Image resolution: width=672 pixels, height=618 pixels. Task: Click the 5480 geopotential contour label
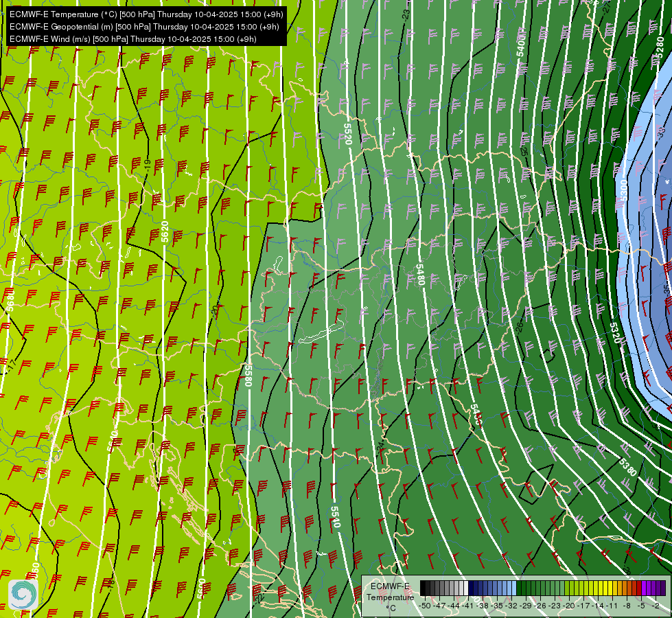tap(420, 275)
